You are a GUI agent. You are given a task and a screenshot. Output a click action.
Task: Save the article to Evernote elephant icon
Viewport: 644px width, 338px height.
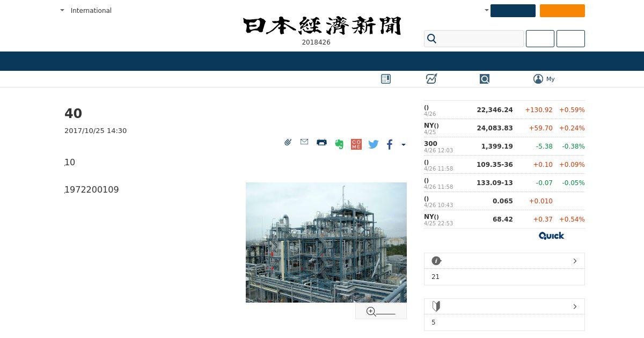[x=339, y=144]
